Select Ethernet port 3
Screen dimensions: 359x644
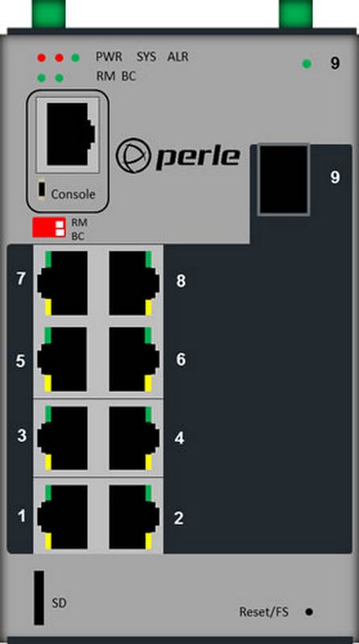coord(63,438)
